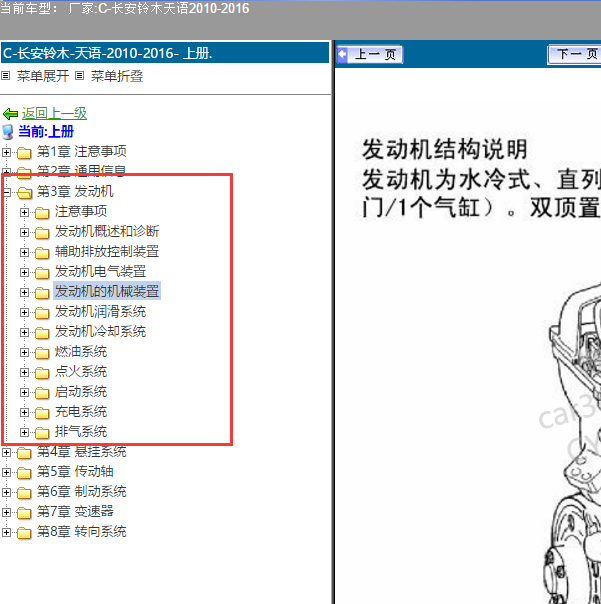Click the 菜单折叠 collapse-all button

117,76
